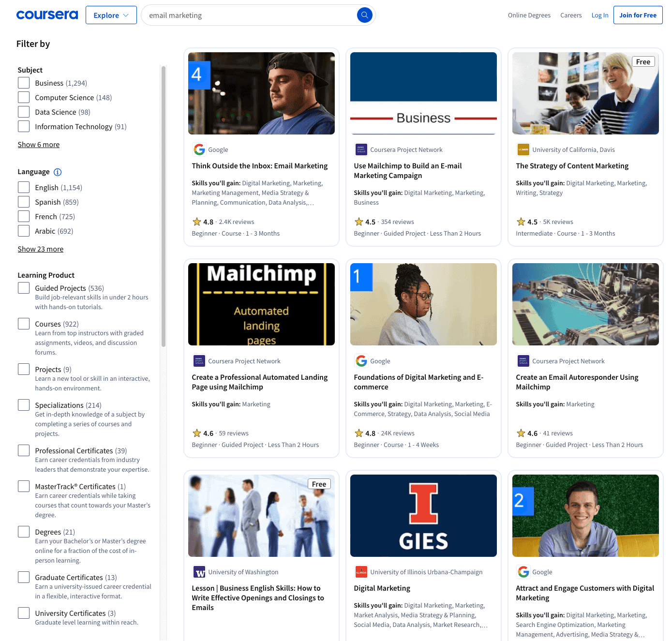Check the Degrees filter checkbox

click(x=24, y=532)
